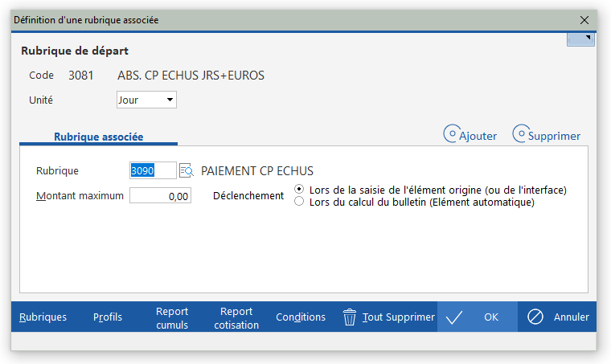Expand the small top-right corner dropdown arrow
The width and height of the screenshot is (611, 364).
580,39
